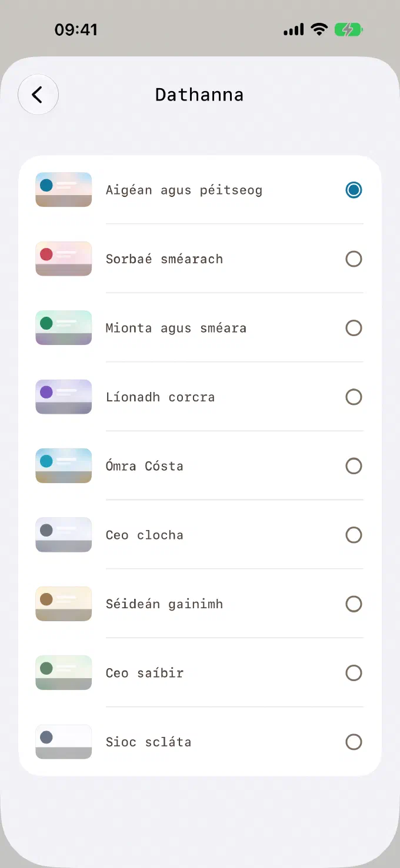This screenshot has width=400, height=868.
Task: Enable the Líonadh corcra radio button
Action: (x=354, y=397)
